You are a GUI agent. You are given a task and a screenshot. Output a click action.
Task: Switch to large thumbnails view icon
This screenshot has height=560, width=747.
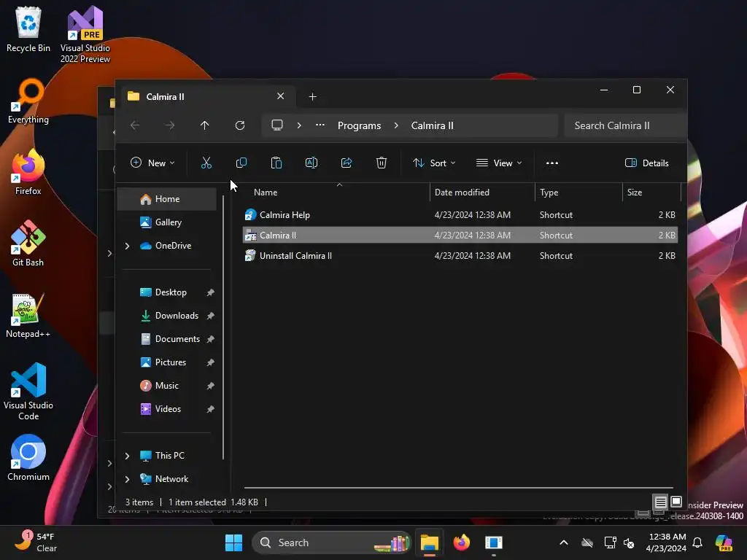[x=676, y=502]
